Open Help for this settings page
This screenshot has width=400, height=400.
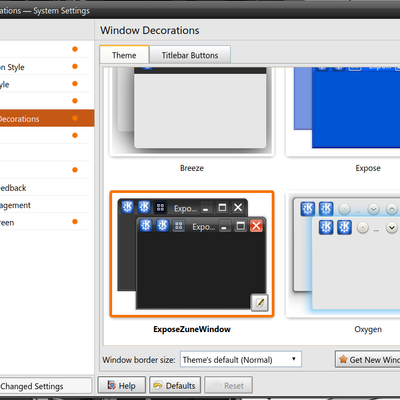pyautogui.click(x=122, y=386)
